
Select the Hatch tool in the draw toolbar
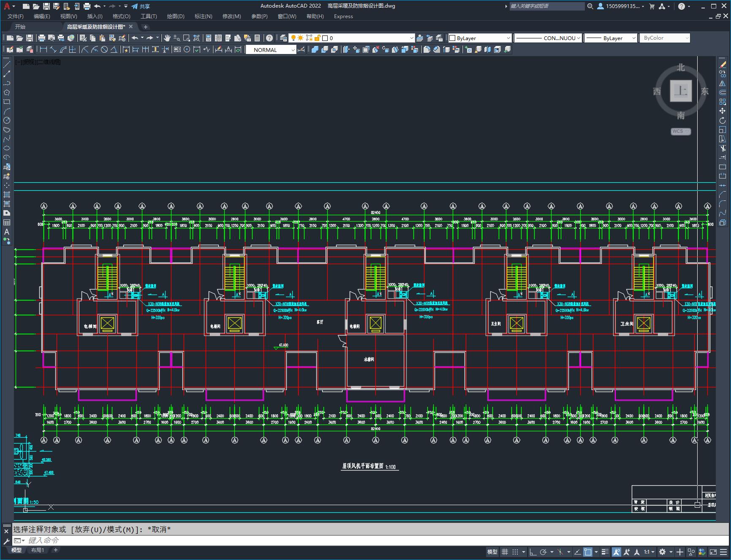[7, 195]
